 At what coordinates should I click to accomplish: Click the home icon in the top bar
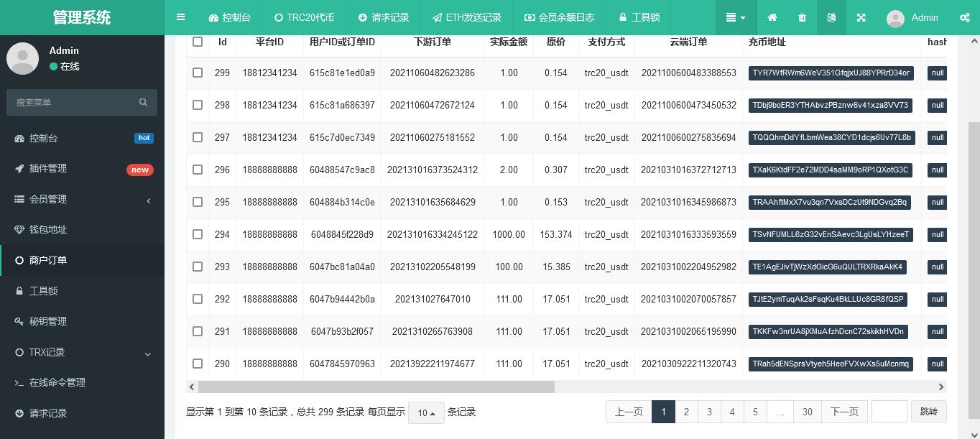pos(772,17)
